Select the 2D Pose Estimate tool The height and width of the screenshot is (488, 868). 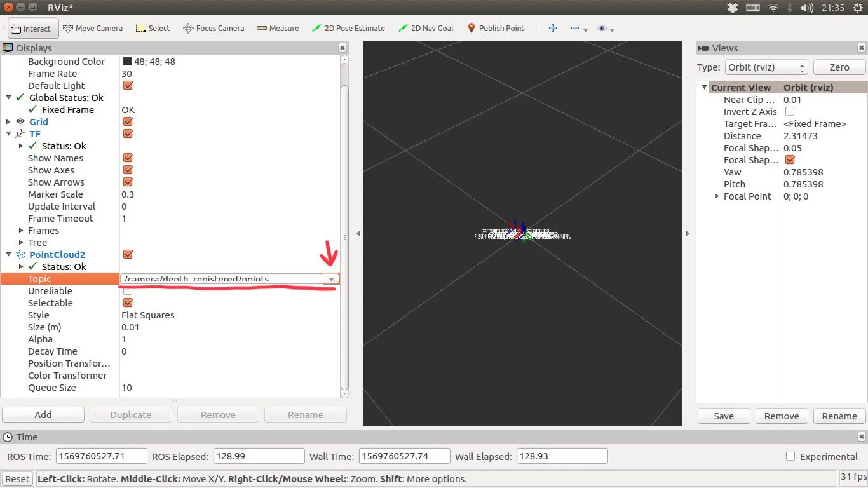349,28
